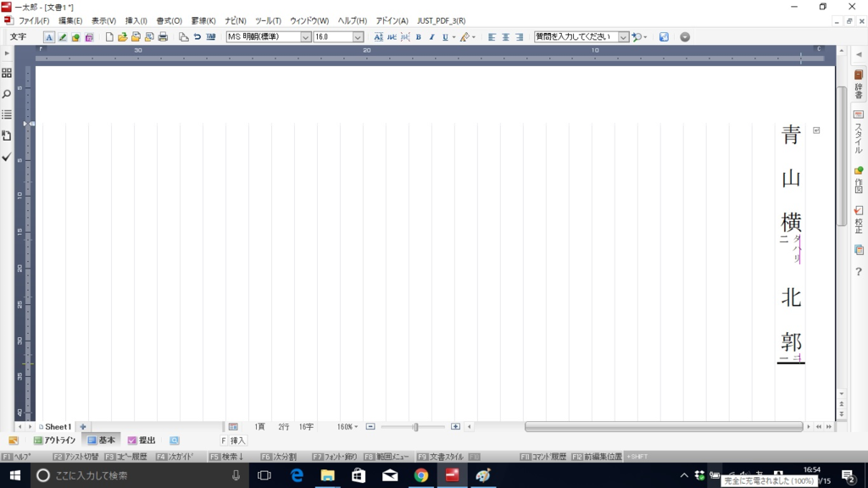868x488 pixels.
Task: Add a new sheet with plus button
Action: point(83,427)
